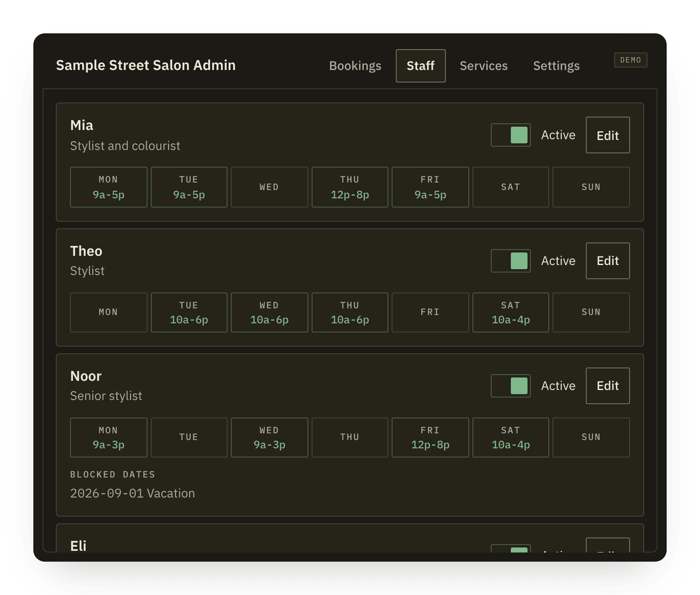Select Theo's THU 10a-6p slot
The width and height of the screenshot is (700, 595).
tap(350, 312)
